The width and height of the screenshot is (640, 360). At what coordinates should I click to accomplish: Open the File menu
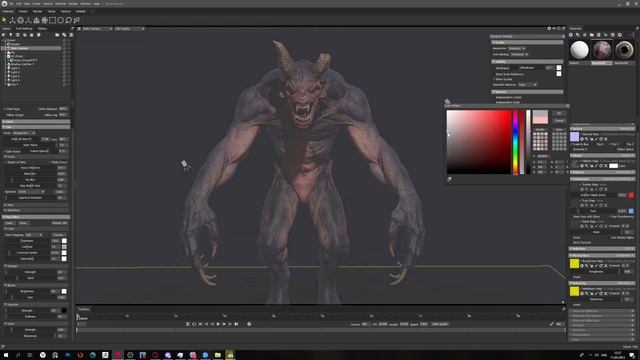coord(11,4)
